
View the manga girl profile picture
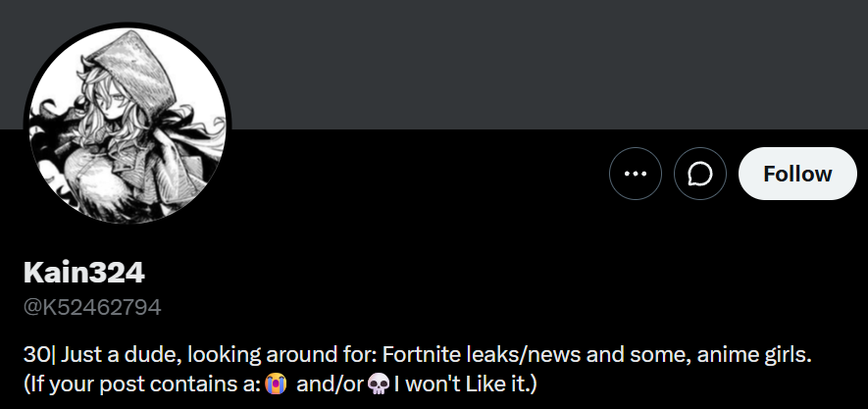click(x=128, y=126)
